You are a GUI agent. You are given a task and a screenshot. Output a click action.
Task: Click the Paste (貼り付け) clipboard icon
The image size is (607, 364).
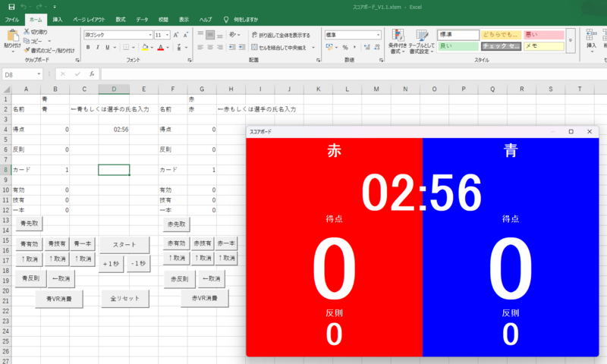coord(12,35)
